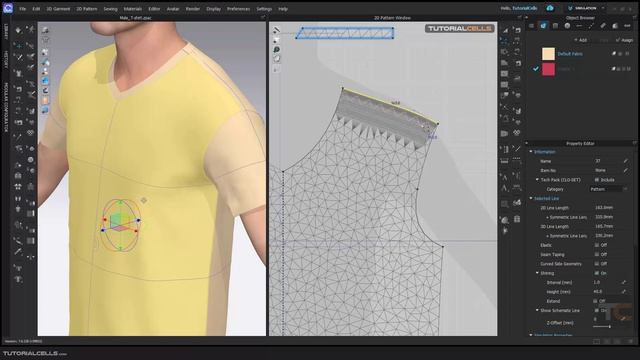Image resolution: width=640 pixels, height=360 pixels.
Task: Collapse Show Schematic Line group
Action: coord(537,310)
